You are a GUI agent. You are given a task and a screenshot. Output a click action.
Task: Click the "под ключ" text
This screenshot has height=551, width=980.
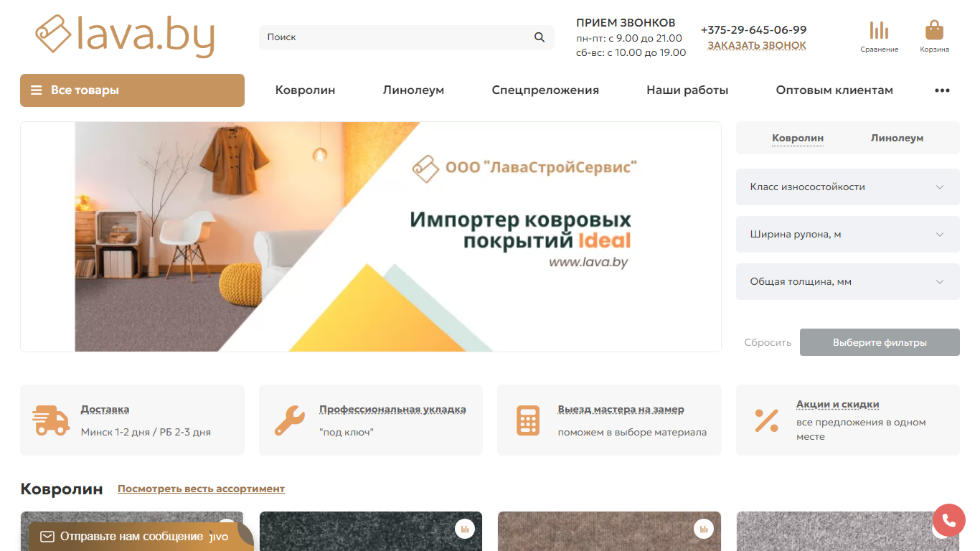347,433
